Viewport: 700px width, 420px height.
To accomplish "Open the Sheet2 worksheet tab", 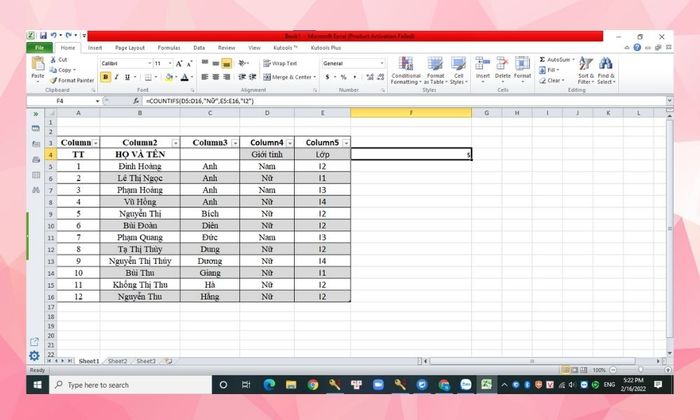I will pos(117,360).
